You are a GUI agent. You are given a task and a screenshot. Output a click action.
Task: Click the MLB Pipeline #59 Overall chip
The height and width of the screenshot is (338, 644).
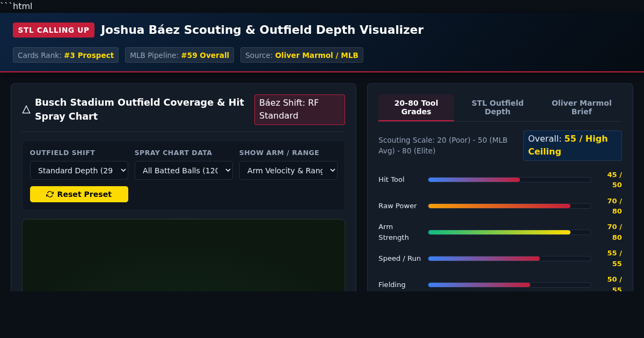(179, 55)
